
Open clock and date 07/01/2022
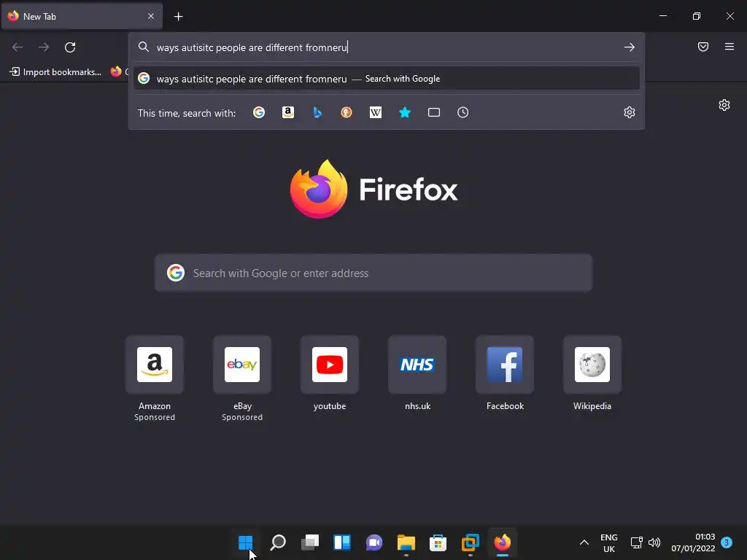(693, 542)
